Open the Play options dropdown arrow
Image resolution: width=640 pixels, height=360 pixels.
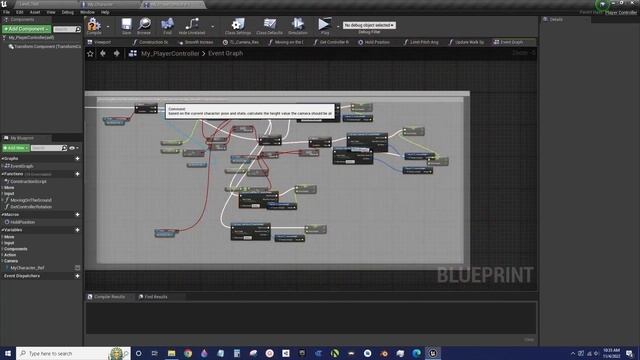click(338, 27)
